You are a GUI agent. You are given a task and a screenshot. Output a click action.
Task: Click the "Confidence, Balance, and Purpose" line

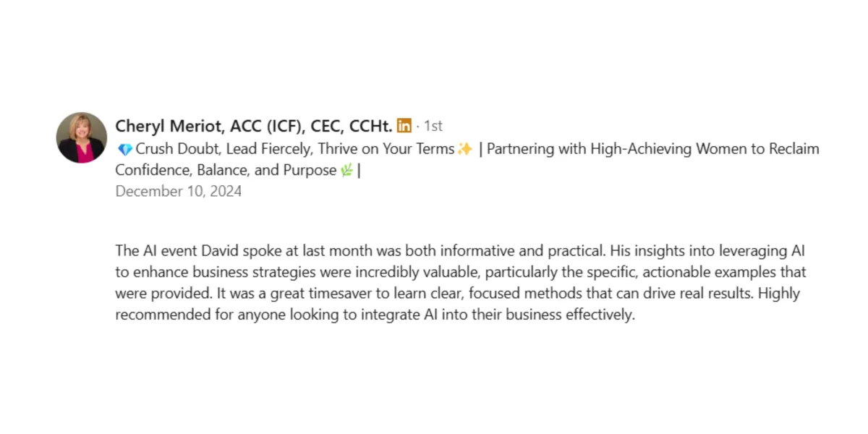pyautogui.click(x=226, y=171)
